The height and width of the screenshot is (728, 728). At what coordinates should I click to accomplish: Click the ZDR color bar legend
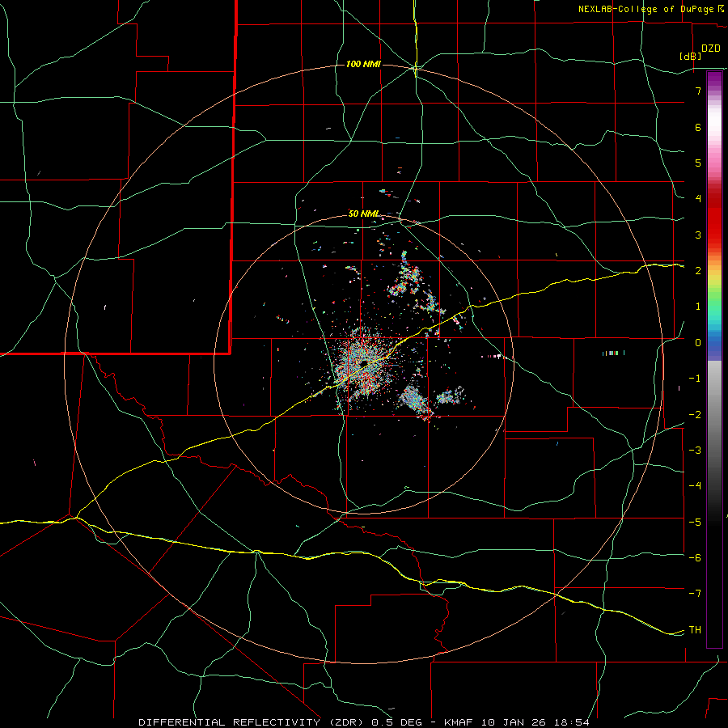point(714,359)
